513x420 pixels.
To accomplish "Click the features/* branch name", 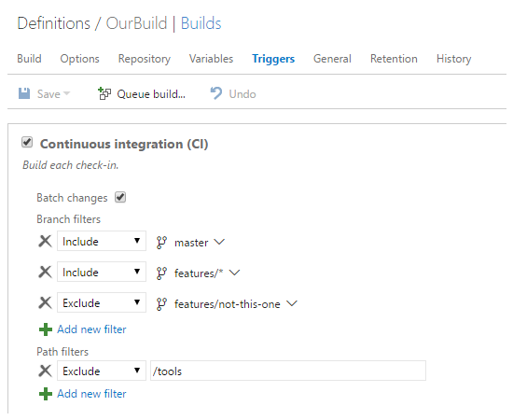I will point(199,273).
